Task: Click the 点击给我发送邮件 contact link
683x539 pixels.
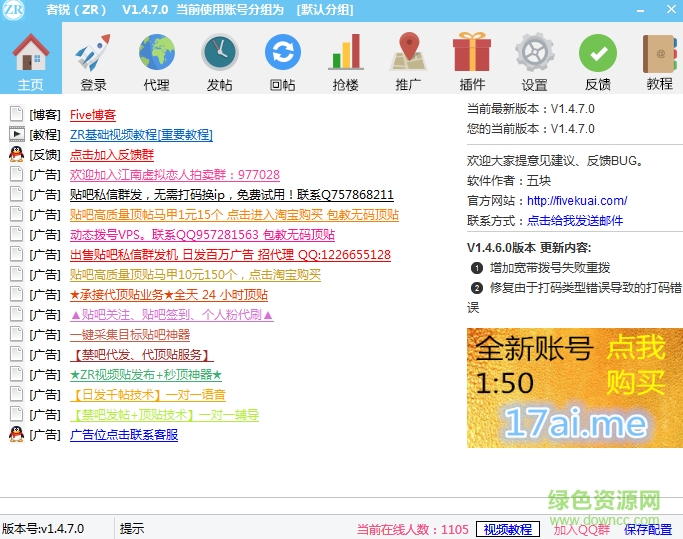Action: [x=575, y=221]
